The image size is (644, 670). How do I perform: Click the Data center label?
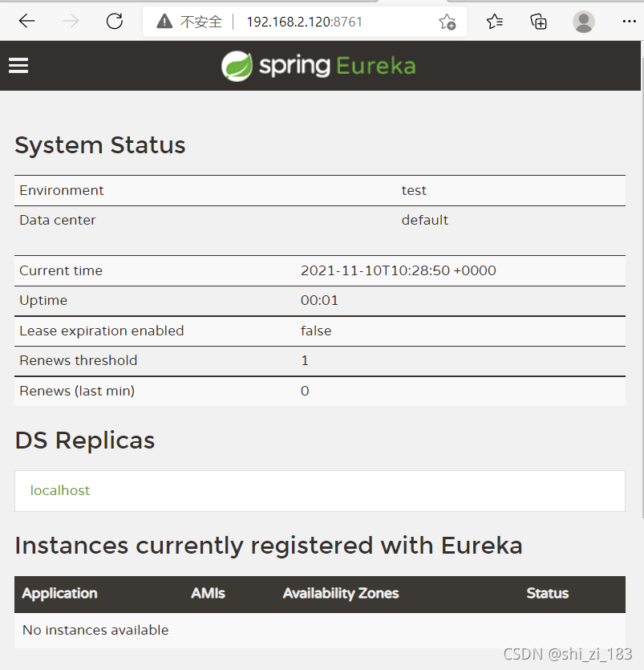pyautogui.click(x=57, y=220)
